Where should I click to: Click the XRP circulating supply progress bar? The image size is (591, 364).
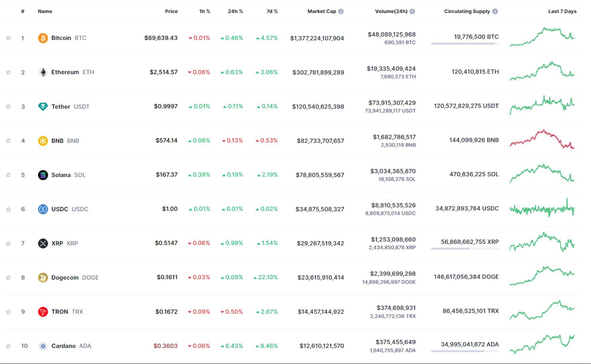[465, 248]
